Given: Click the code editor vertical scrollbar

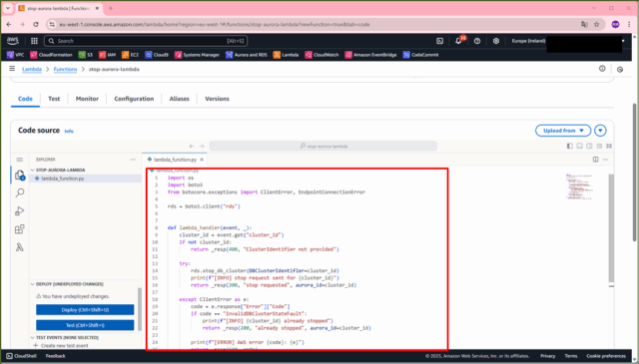Looking at the screenshot, I should click(611, 228).
